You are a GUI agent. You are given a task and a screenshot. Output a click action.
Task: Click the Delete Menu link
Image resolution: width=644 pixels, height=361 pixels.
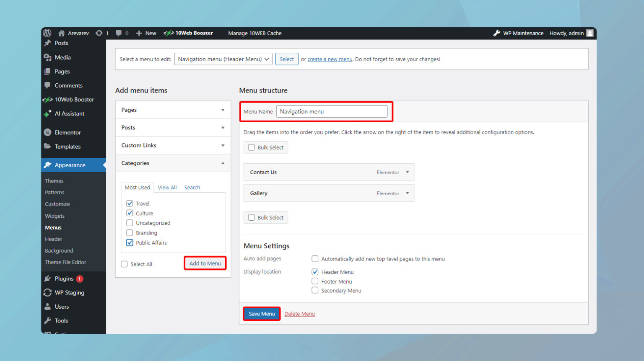tap(299, 314)
